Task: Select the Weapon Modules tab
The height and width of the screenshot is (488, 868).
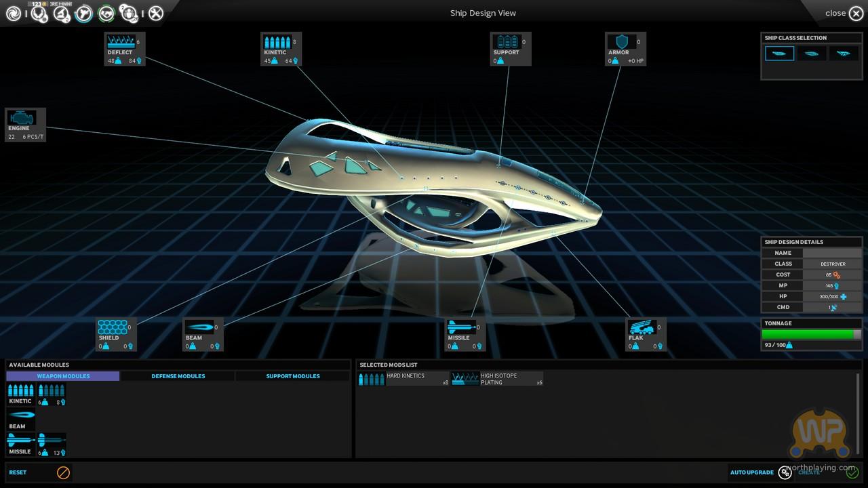Action: [x=63, y=376]
